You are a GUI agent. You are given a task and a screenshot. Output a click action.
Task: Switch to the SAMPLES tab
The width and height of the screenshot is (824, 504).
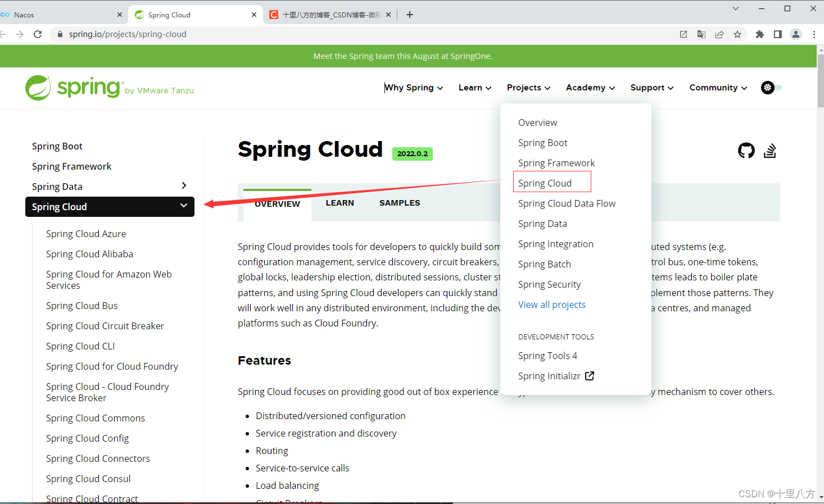pyautogui.click(x=400, y=203)
